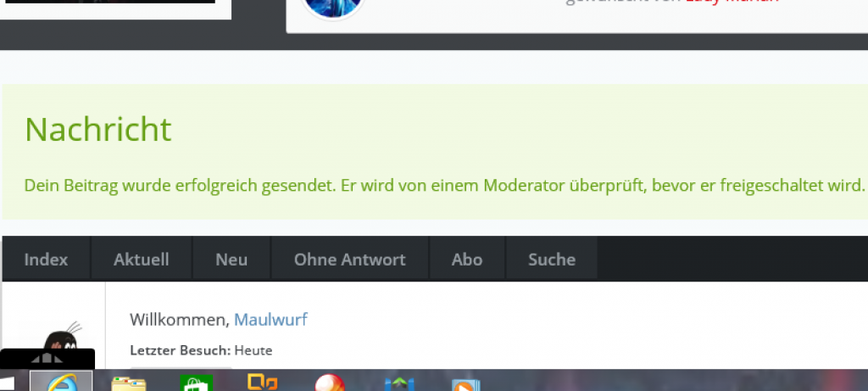The height and width of the screenshot is (391, 868).
Task: Select the Neu tab
Action: 231,260
